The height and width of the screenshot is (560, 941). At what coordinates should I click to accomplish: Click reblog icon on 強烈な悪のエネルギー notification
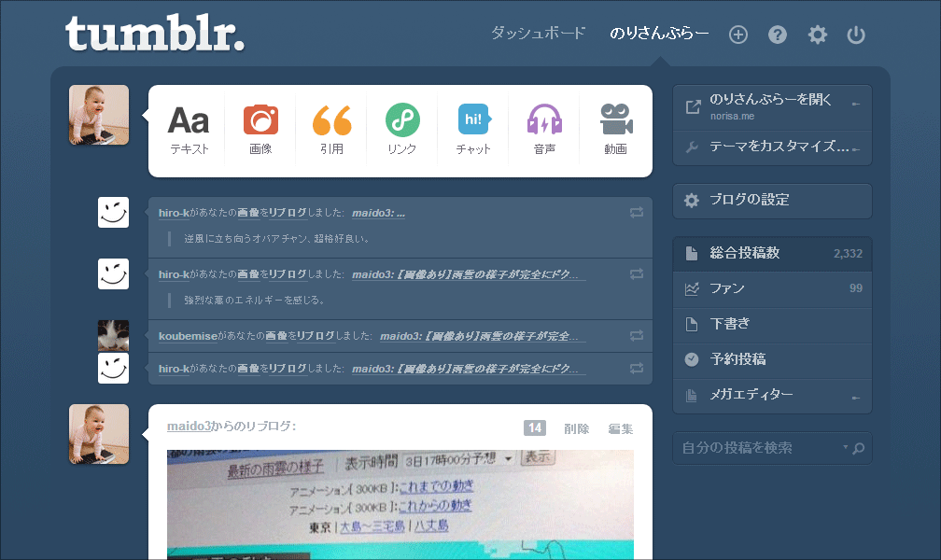pos(637,273)
